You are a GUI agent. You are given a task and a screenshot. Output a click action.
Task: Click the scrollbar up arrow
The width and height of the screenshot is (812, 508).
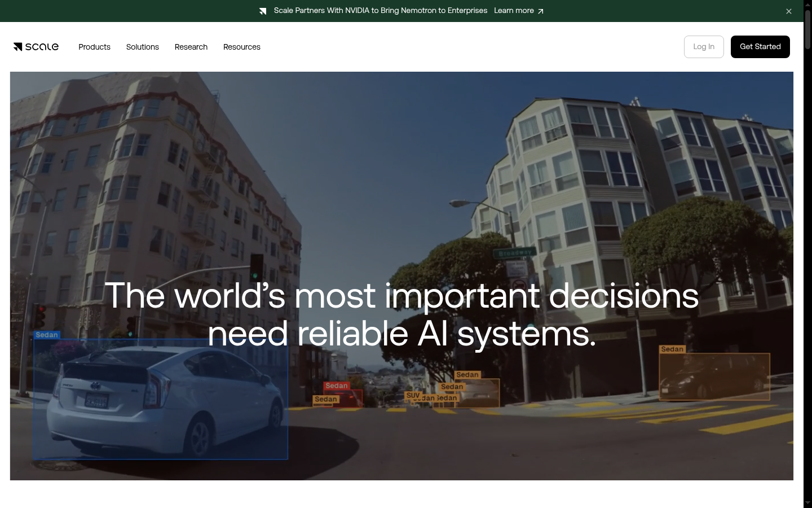807,5
